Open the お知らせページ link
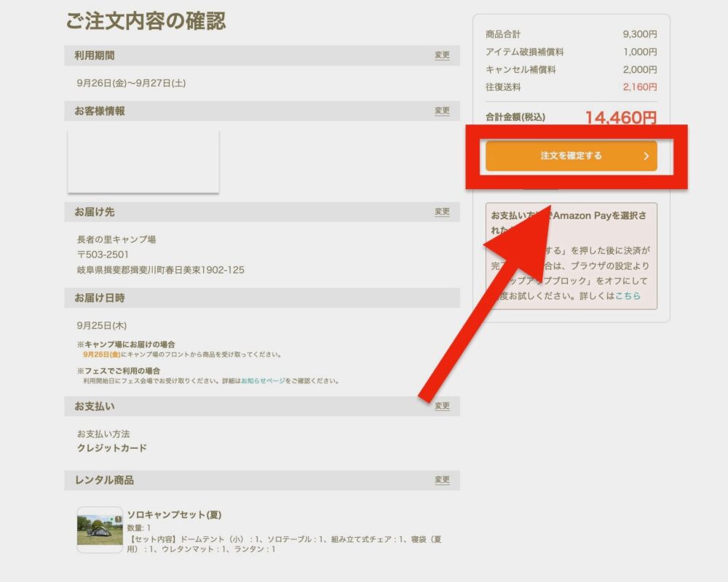This screenshot has width=728, height=582. tap(262, 380)
